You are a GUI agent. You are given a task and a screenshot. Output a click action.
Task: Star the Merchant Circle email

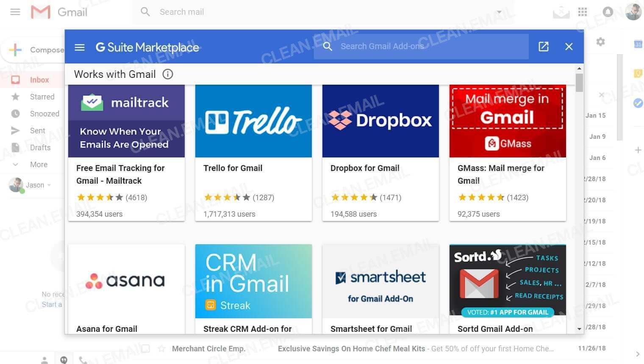[162, 348]
